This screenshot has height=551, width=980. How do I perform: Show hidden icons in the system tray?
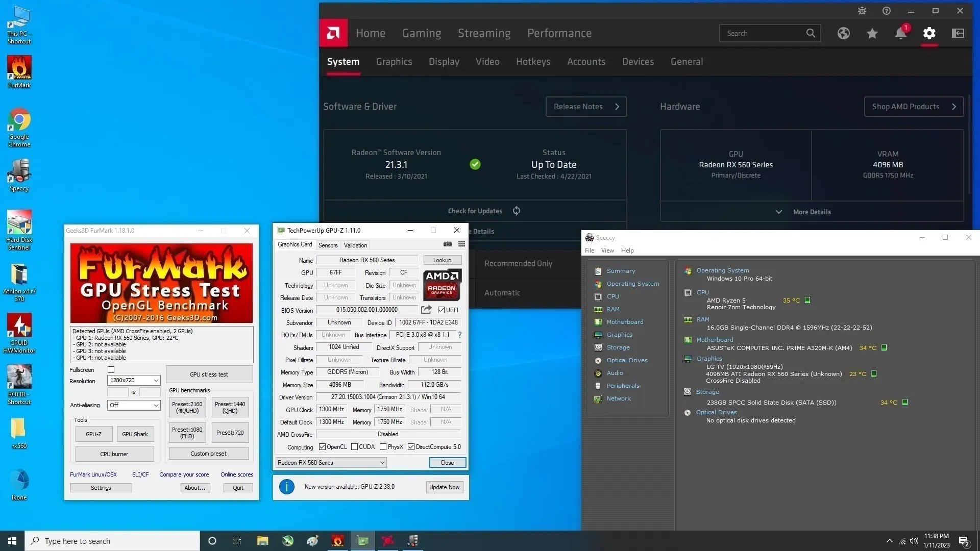click(889, 541)
